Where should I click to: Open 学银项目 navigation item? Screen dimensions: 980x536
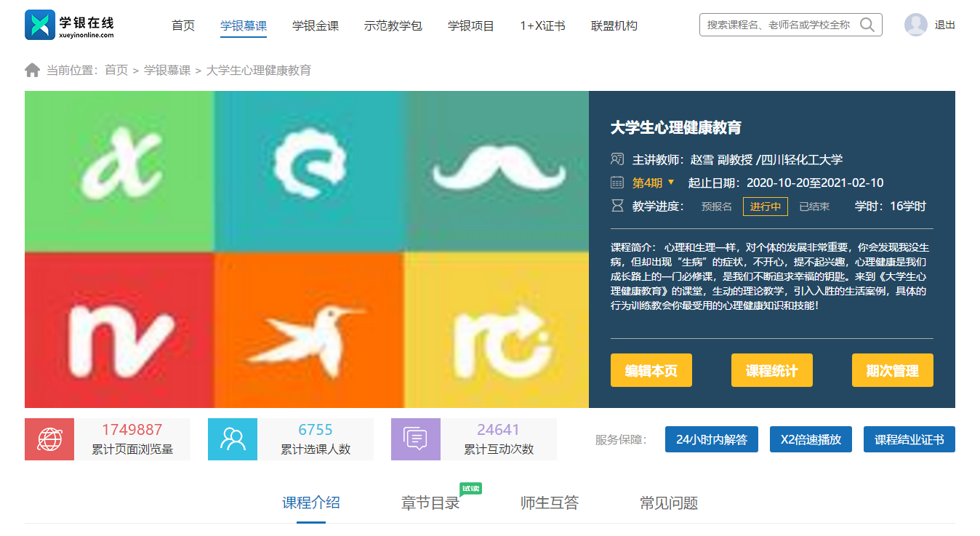(x=471, y=25)
